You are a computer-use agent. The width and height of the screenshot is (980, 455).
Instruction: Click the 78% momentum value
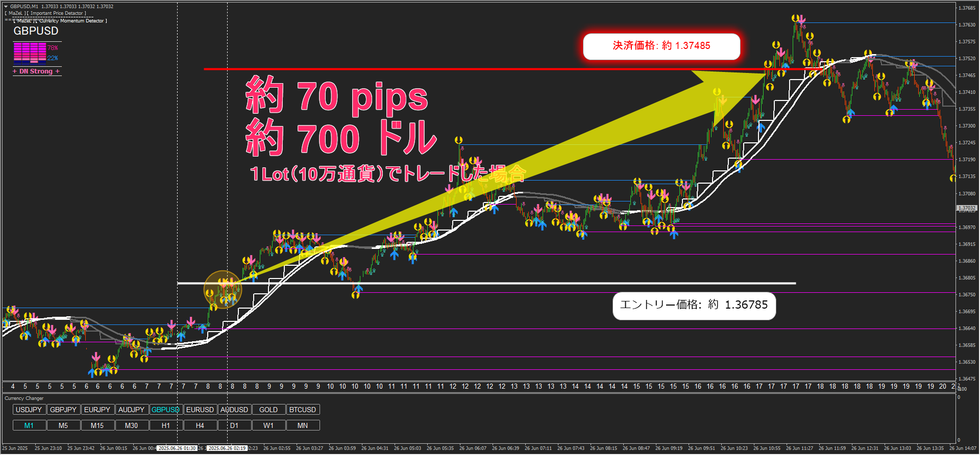pyautogui.click(x=53, y=48)
